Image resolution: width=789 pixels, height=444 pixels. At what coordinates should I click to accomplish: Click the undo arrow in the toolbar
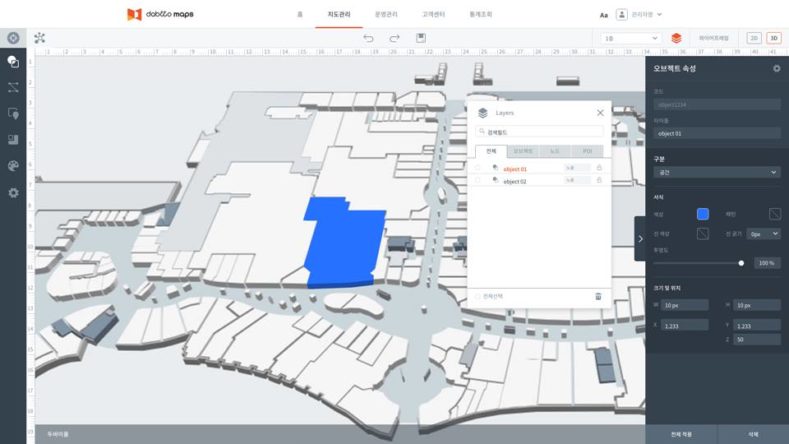[x=368, y=38]
